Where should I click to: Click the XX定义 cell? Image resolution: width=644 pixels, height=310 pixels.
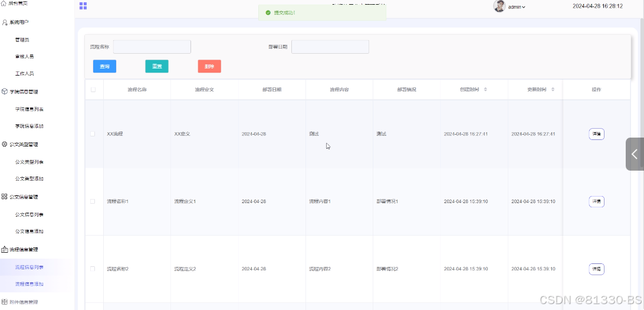pos(205,134)
